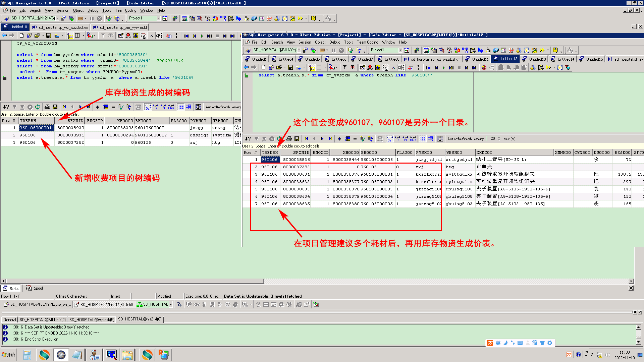Open the SD_HOSPITAL@his214(6) session dropdown

(57, 18)
